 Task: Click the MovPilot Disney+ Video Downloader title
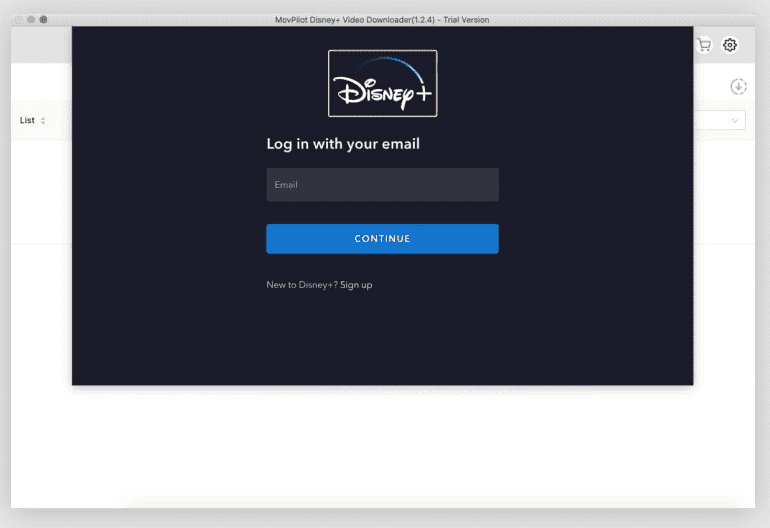click(x=382, y=19)
